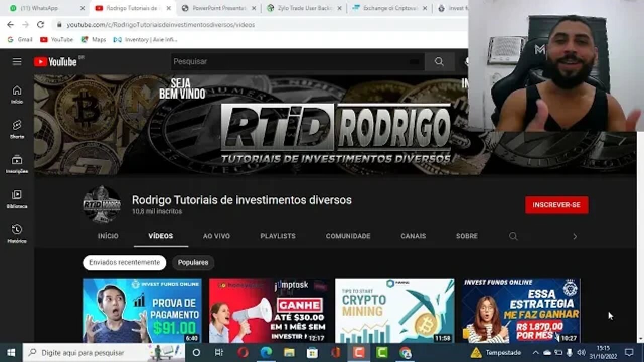Image resolution: width=644 pixels, height=362 pixels.
Task: Open the green Camtasia taskbar icon
Action: click(x=382, y=352)
